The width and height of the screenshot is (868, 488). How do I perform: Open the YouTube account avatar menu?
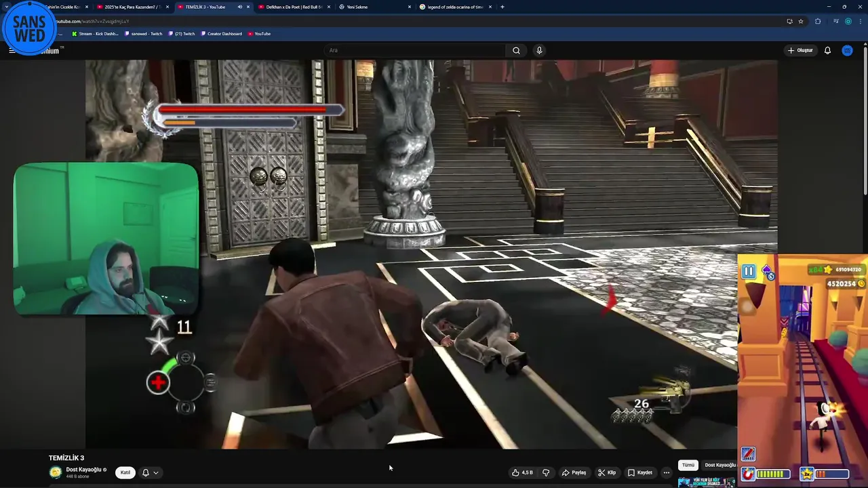847,50
